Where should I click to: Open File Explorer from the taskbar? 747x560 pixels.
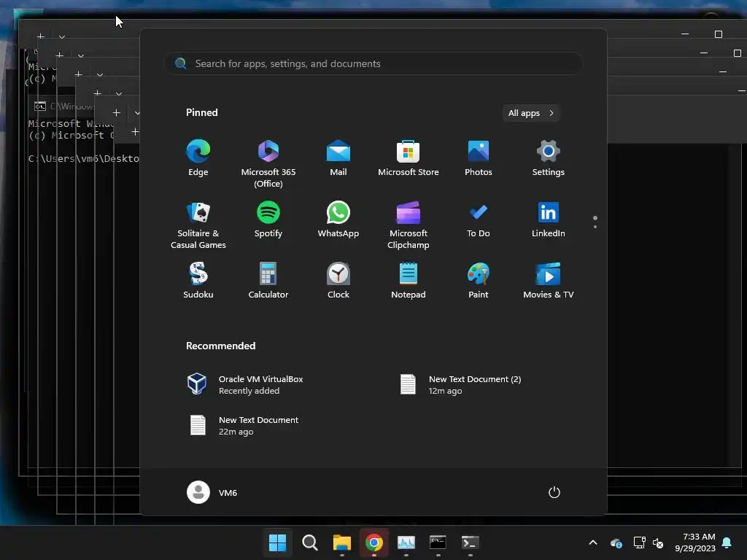(341, 542)
